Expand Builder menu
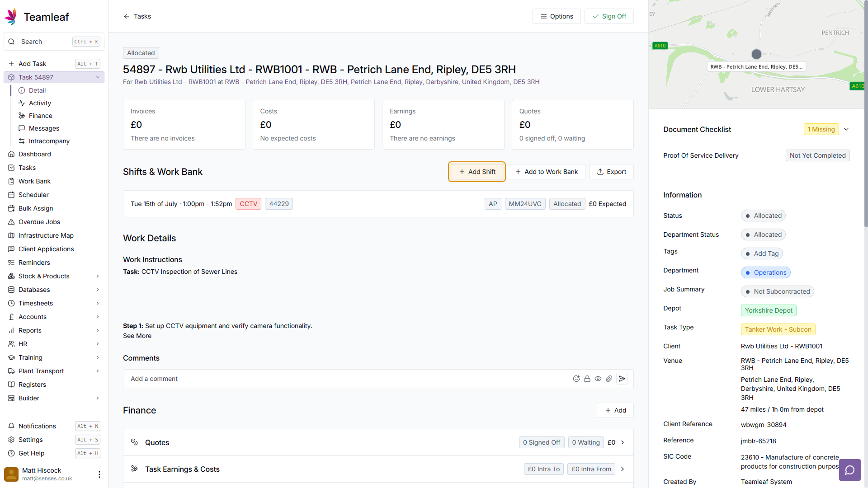This screenshot has height=488, width=868. (98, 398)
